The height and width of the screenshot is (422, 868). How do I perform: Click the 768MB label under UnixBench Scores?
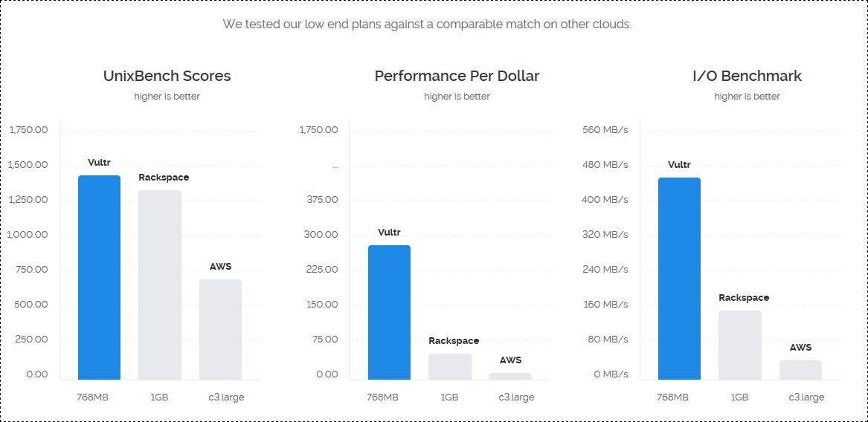[93, 397]
